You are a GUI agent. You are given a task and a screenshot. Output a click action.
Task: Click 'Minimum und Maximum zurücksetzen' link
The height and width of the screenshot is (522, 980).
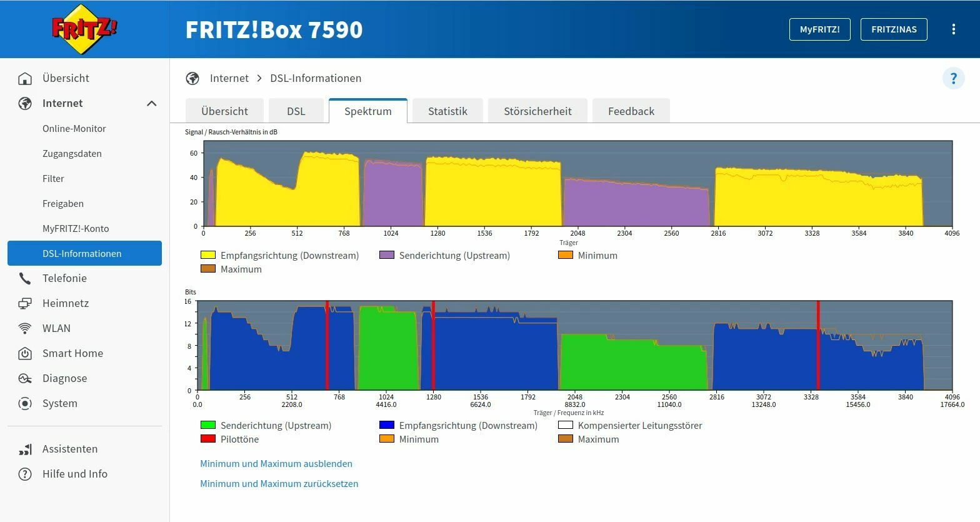pyautogui.click(x=279, y=484)
